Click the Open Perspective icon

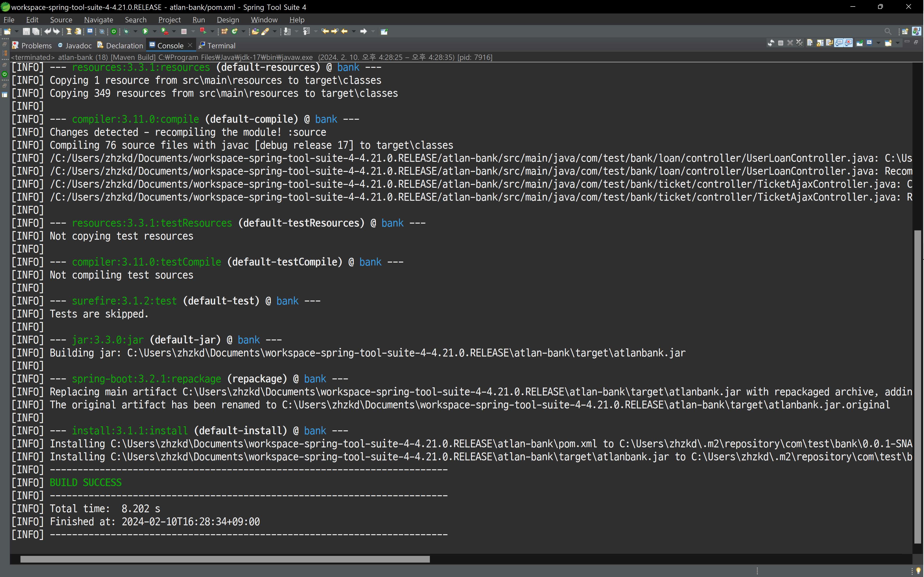click(905, 31)
